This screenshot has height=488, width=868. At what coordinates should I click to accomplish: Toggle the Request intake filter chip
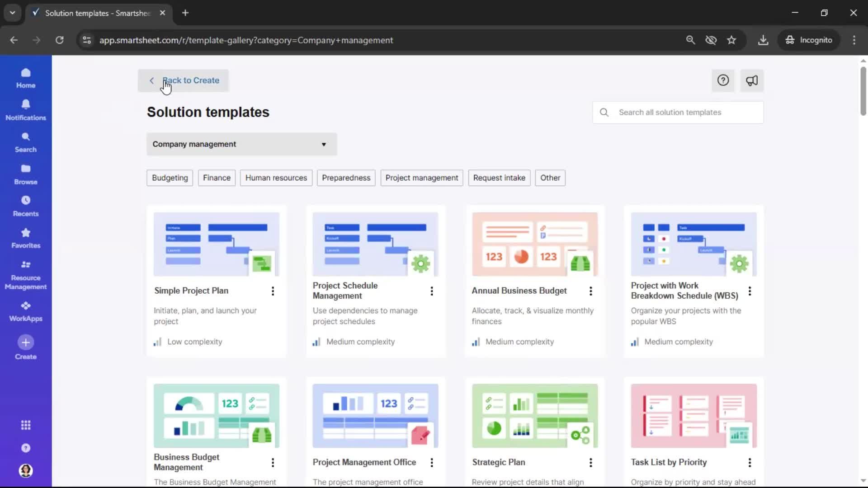(499, 178)
